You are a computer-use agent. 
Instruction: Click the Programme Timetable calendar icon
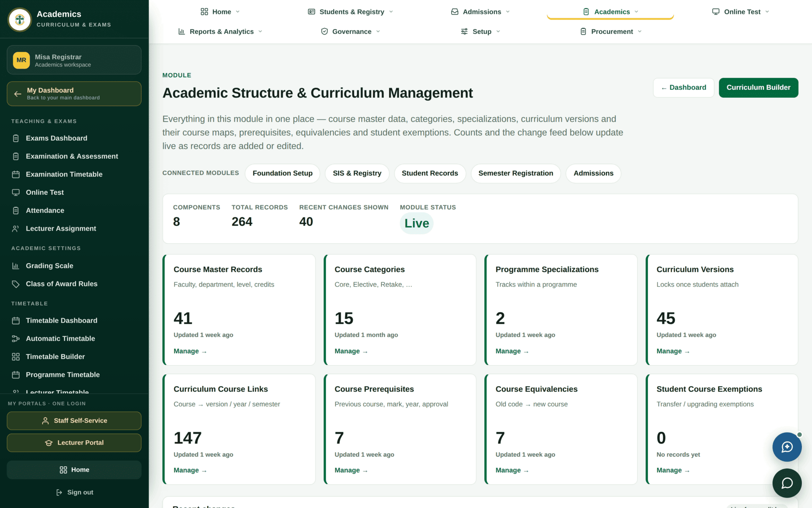point(16,375)
